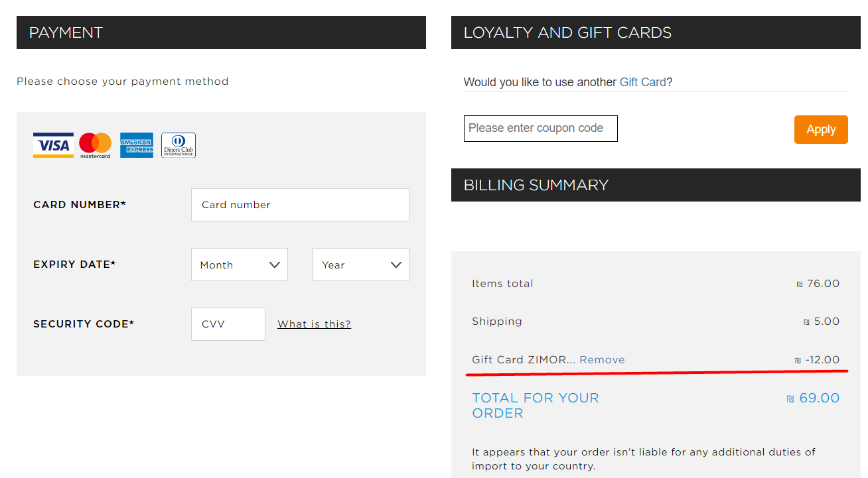Select the Mastercard logo
The width and height of the screenshot is (868, 478).
(95, 145)
